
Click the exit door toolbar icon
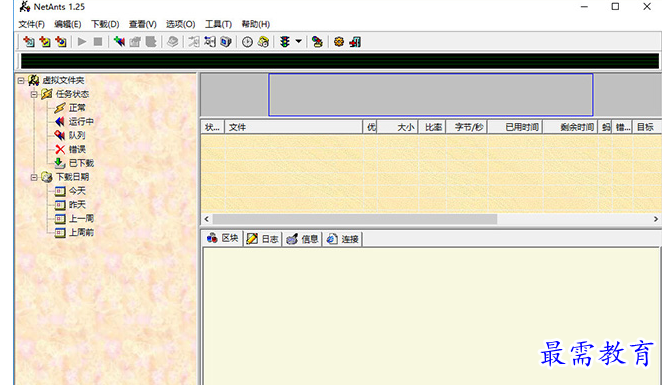pyautogui.click(x=355, y=42)
